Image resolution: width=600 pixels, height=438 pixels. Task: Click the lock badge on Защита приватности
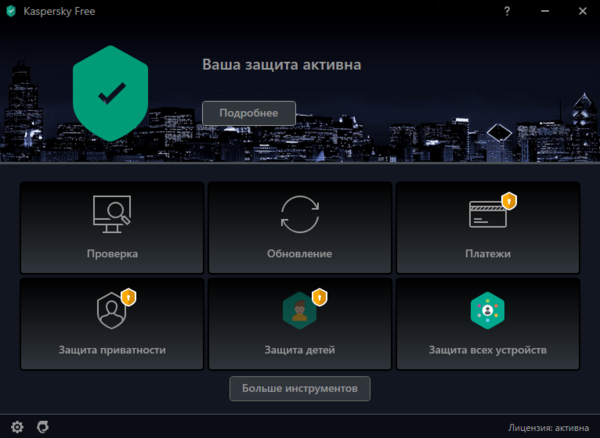pos(129,297)
